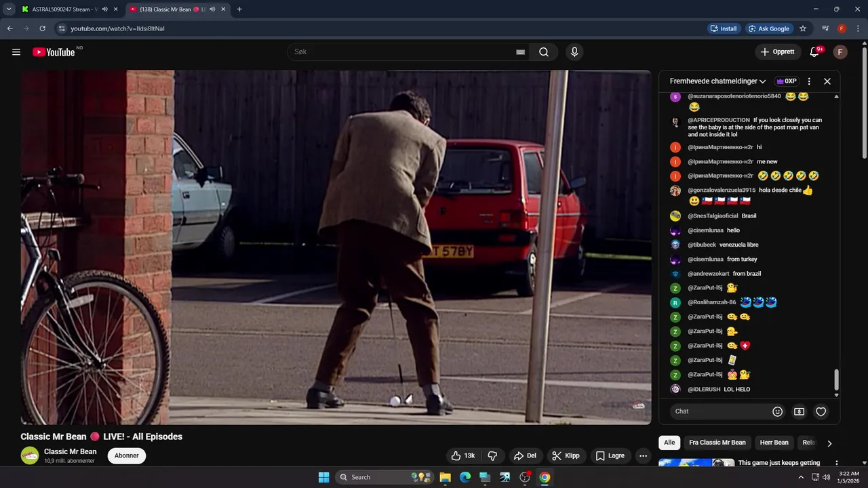Select the Alle filter chip
Image resolution: width=868 pixels, height=488 pixels.
[x=669, y=443]
